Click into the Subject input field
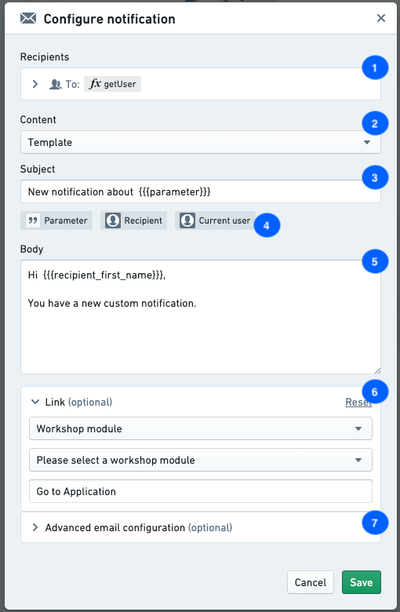Image resolution: width=400 pixels, height=612 pixels. point(201,192)
